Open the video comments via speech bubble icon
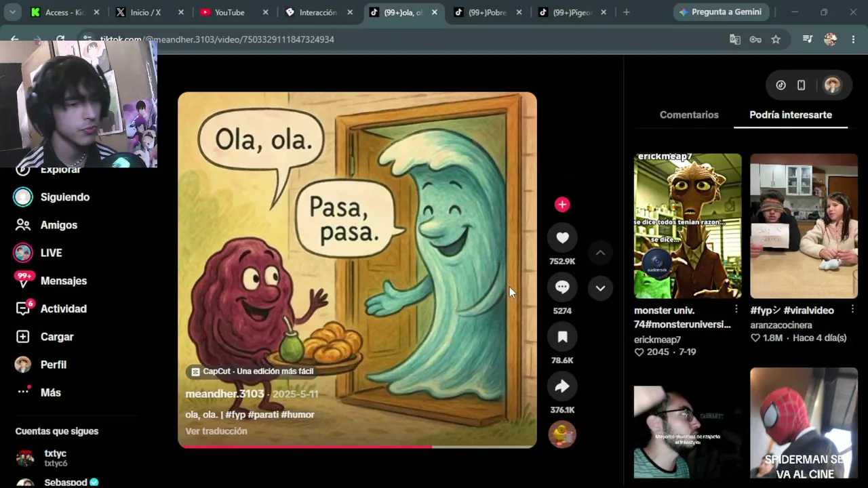The height and width of the screenshot is (488, 868). tap(562, 287)
